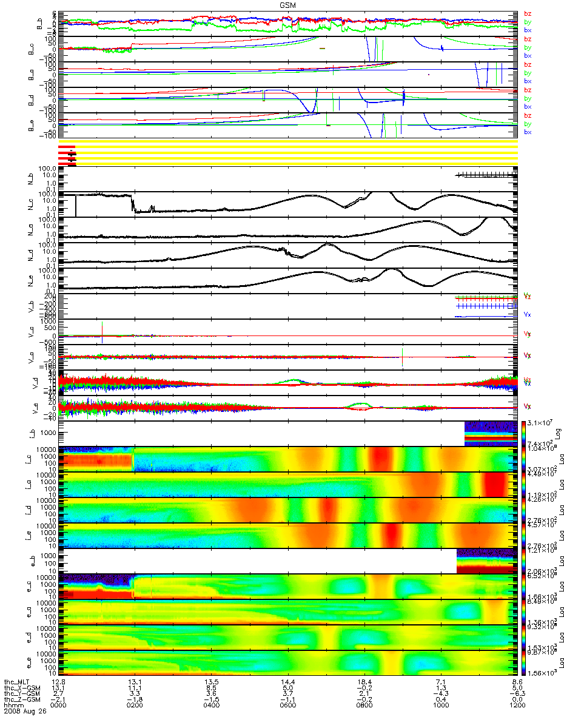Screen dimensions: 564x728
Task: Click the red bz legend of B_b panel
Action: (528, 13)
